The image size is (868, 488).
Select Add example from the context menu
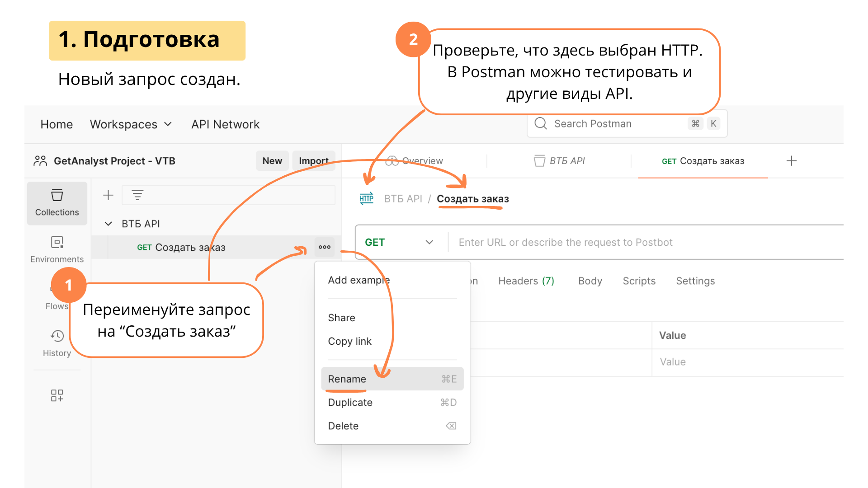(359, 280)
